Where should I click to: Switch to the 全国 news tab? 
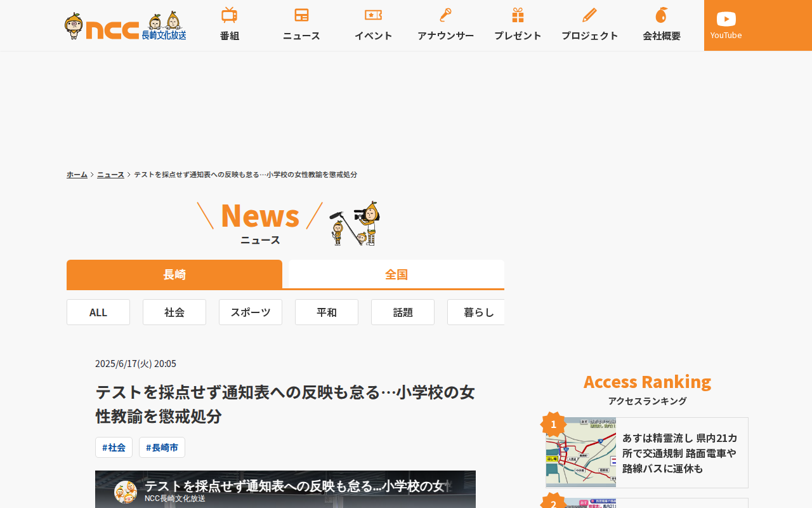coord(396,274)
